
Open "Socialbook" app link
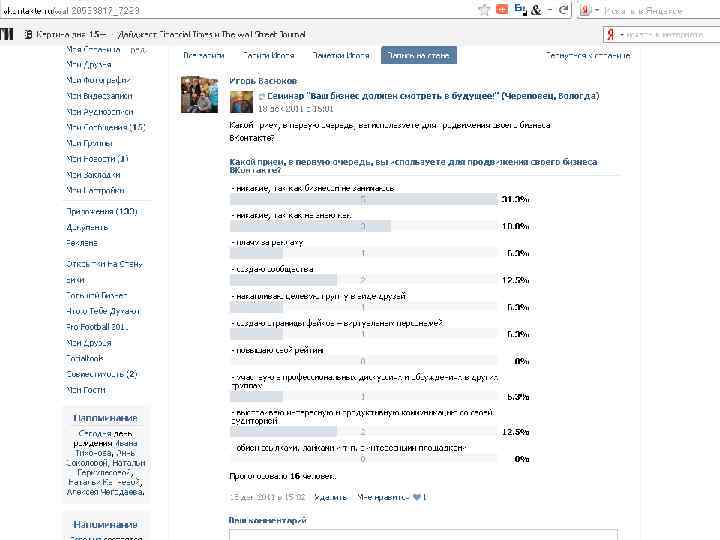coord(84,358)
